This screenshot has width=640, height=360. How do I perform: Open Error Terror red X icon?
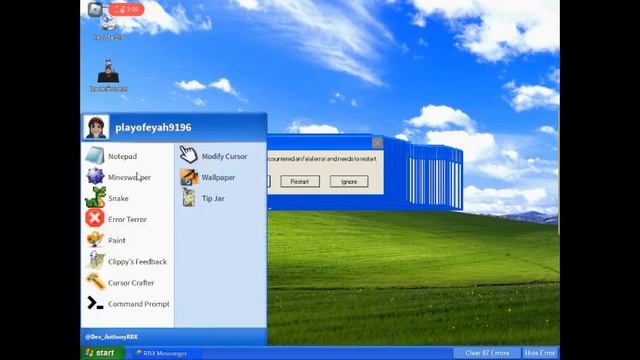coord(95,219)
